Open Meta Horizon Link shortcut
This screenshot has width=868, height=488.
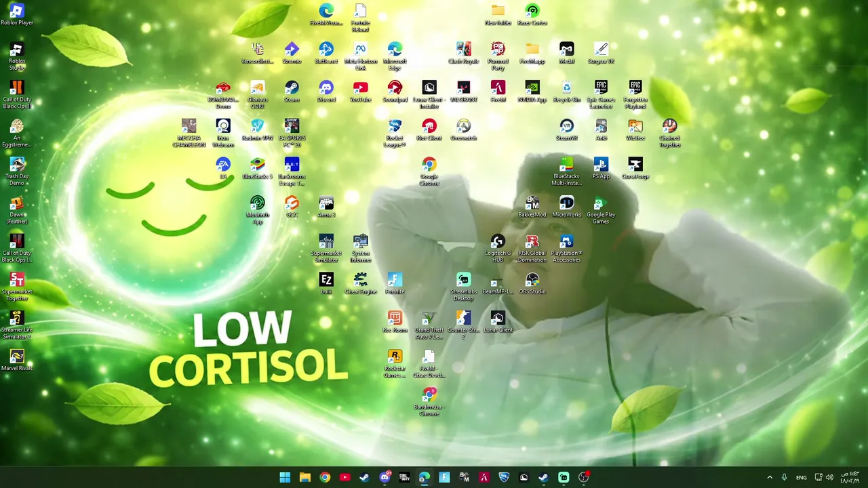pos(360,57)
